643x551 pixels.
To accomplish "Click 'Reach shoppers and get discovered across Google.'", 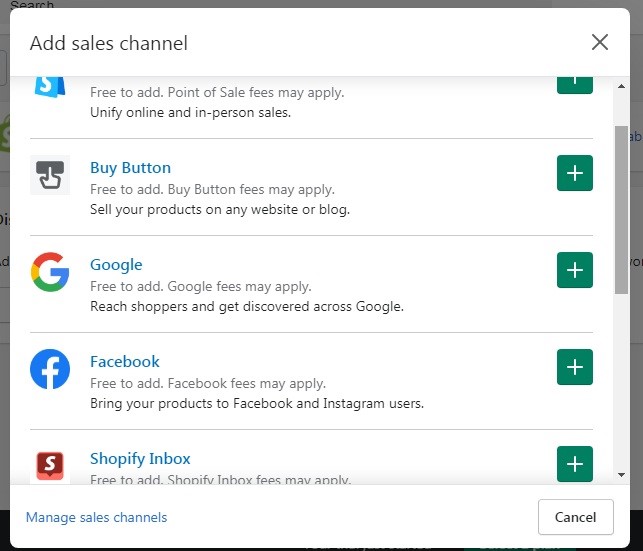I will (x=247, y=306).
